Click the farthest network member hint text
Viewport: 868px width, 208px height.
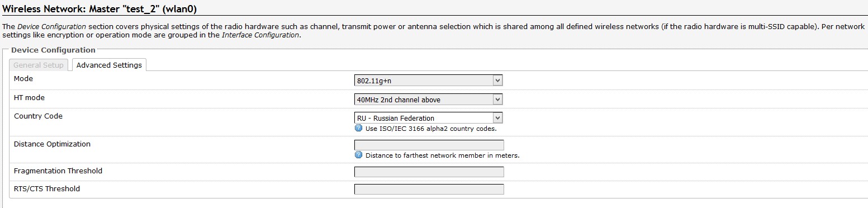(443, 155)
